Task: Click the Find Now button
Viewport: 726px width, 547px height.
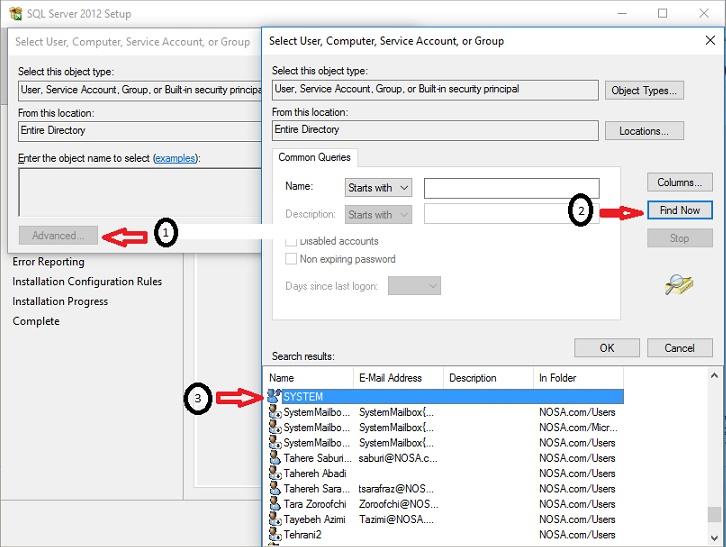Action: [x=679, y=210]
